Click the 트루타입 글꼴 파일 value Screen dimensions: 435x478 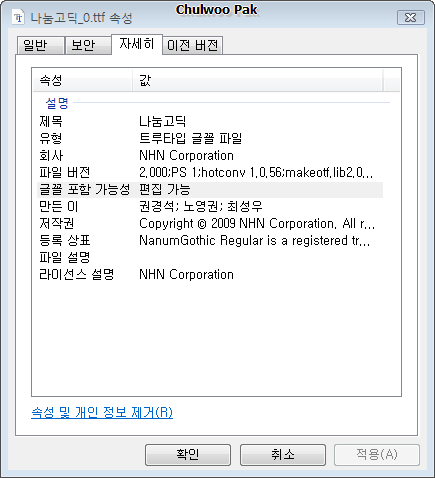point(190,138)
